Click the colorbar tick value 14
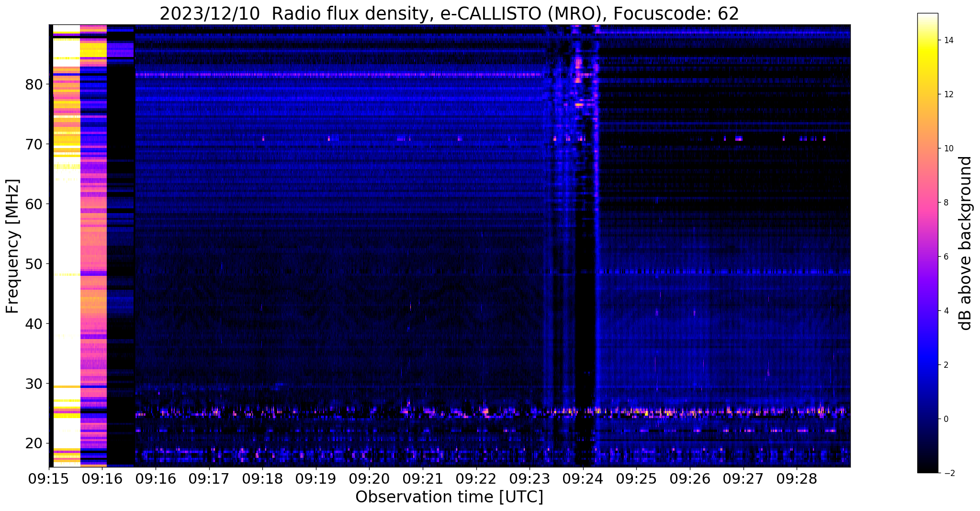Image resolution: width=980 pixels, height=511 pixels. point(948,40)
